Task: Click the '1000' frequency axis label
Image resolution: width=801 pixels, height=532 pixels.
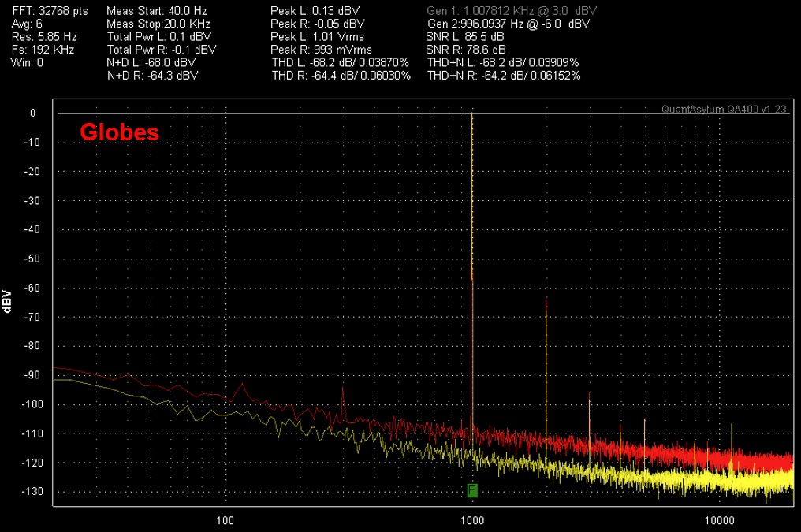Action: [x=472, y=520]
